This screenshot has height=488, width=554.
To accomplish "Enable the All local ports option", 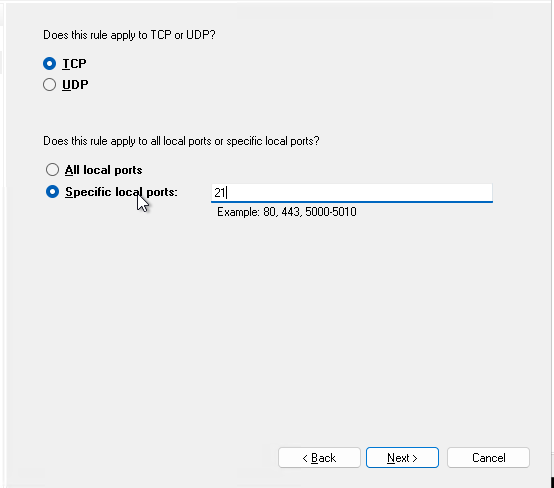I will click(x=52, y=170).
